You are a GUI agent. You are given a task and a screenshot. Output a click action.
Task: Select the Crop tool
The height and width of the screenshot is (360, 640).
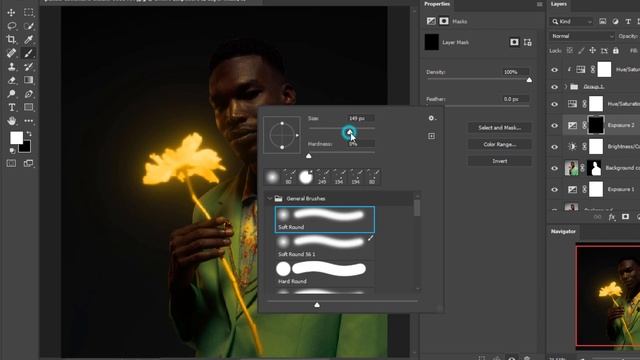tap(11, 40)
